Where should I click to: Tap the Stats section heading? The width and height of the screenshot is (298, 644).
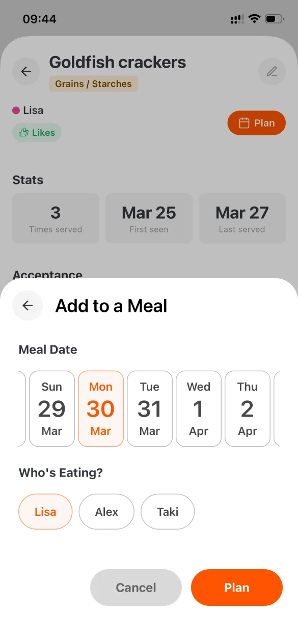point(28,180)
